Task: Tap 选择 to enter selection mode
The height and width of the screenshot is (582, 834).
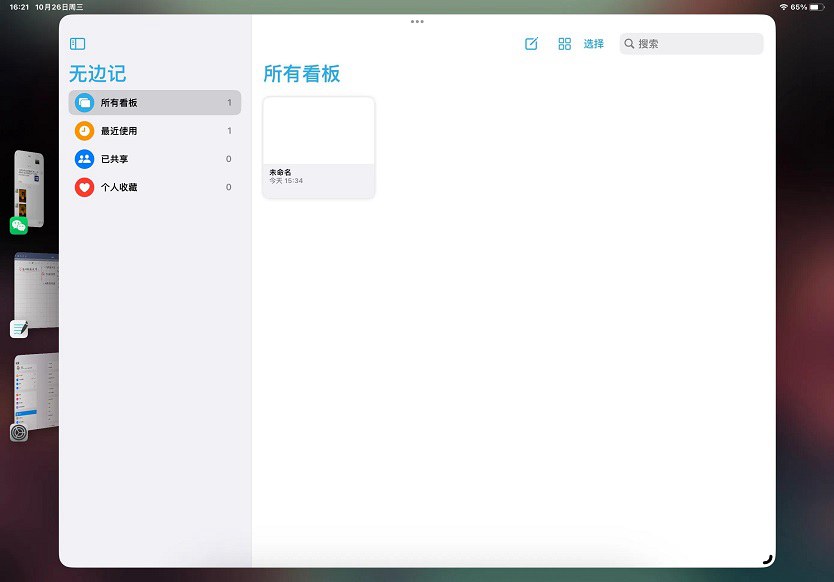Action: point(594,43)
